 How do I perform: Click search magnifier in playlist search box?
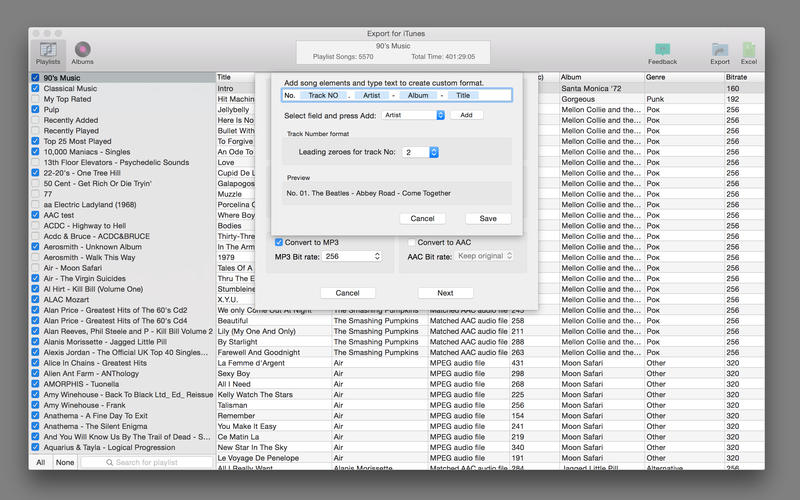109,462
